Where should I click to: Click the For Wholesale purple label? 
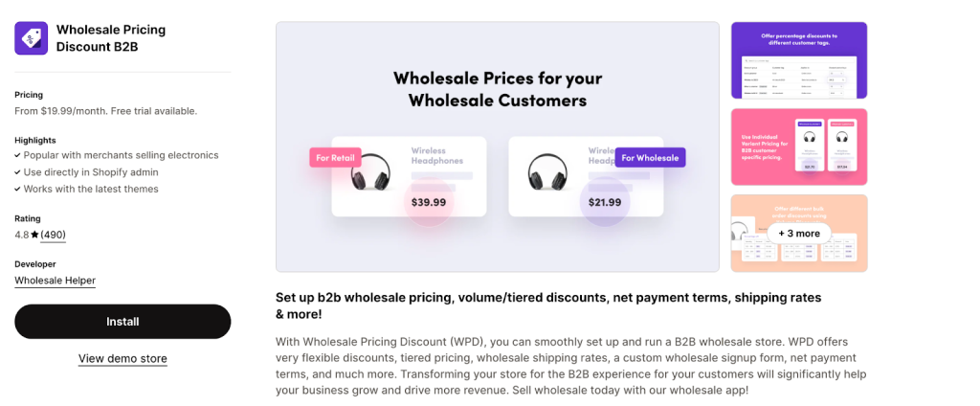coord(650,158)
